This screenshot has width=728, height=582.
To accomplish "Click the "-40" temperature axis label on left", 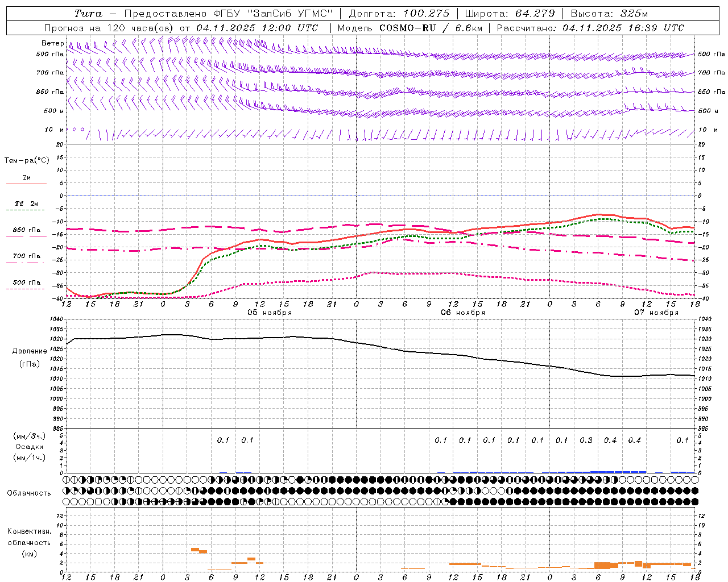I will coord(59,299).
